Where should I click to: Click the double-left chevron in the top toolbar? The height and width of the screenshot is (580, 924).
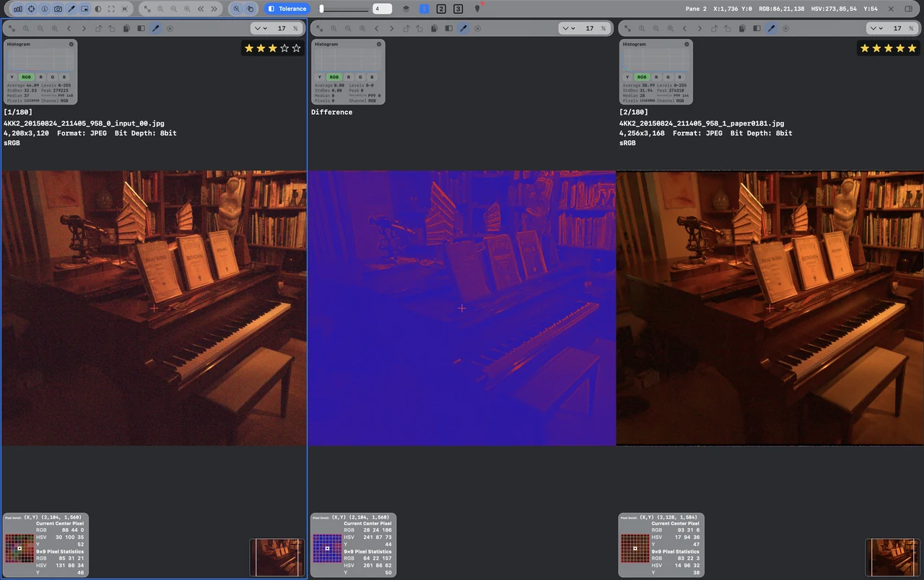(x=201, y=9)
